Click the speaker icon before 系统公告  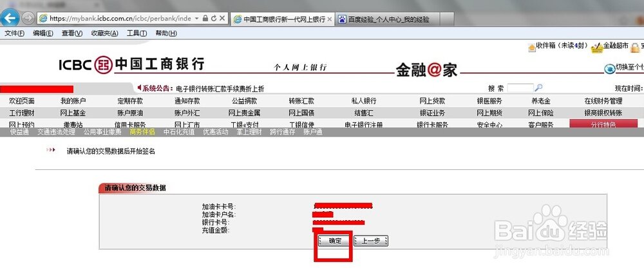click(140, 88)
